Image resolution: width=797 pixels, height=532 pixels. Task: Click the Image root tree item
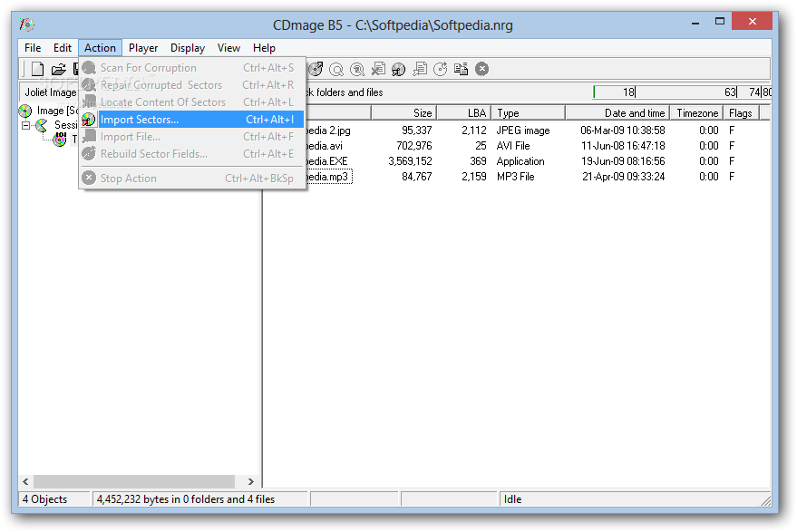[x=57, y=111]
